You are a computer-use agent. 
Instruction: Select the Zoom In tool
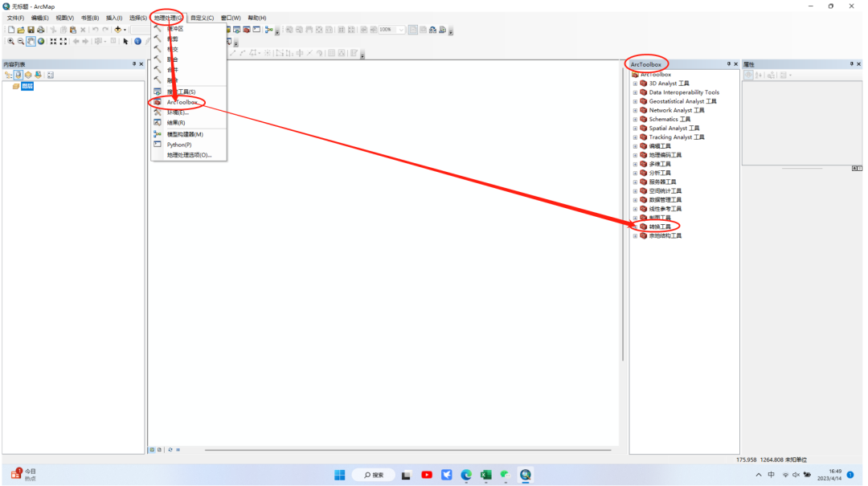tap(10, 42)
